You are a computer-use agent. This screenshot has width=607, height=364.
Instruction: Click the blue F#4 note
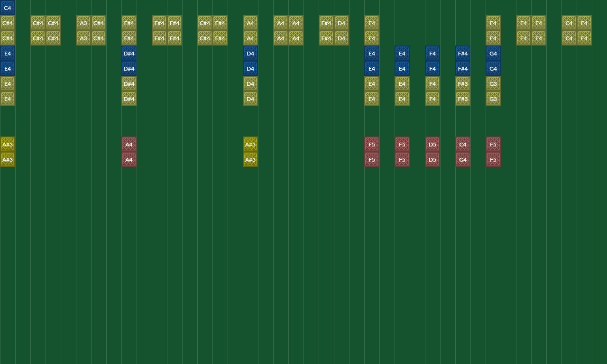click(462, 54)
